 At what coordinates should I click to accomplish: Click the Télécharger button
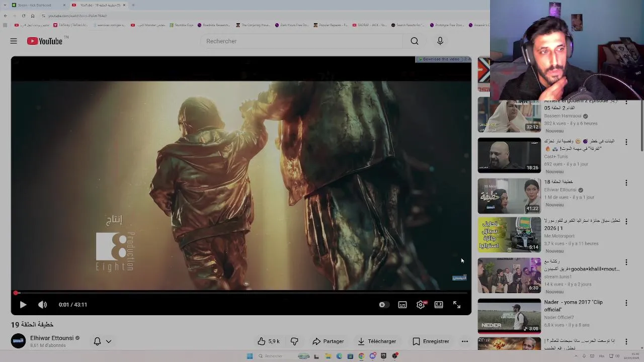377,341
